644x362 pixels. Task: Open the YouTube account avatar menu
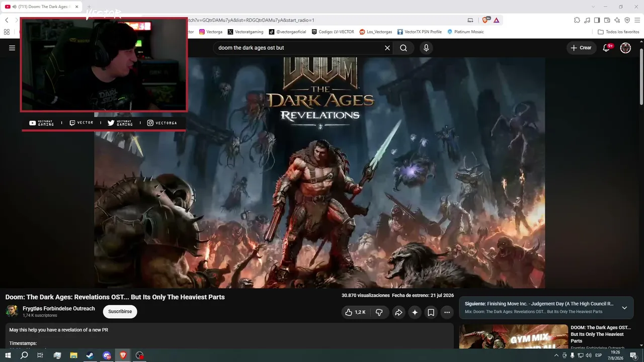coord(625,48)
